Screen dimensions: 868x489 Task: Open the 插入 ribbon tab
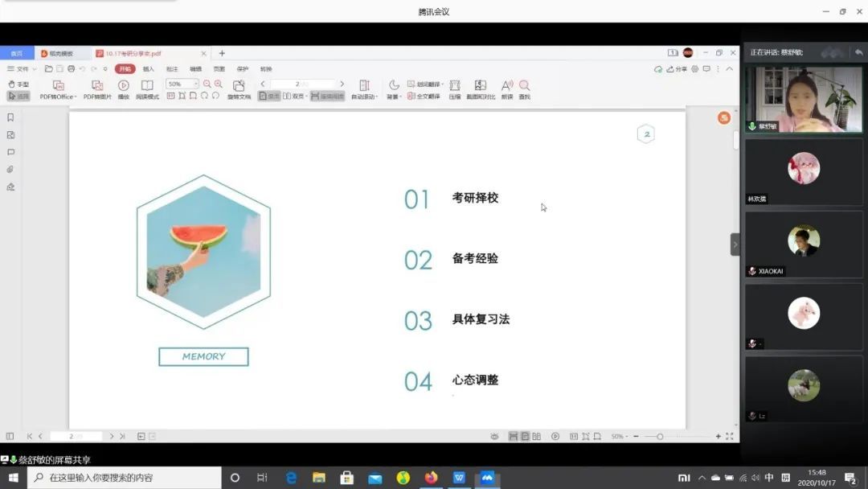pos(148,69)
